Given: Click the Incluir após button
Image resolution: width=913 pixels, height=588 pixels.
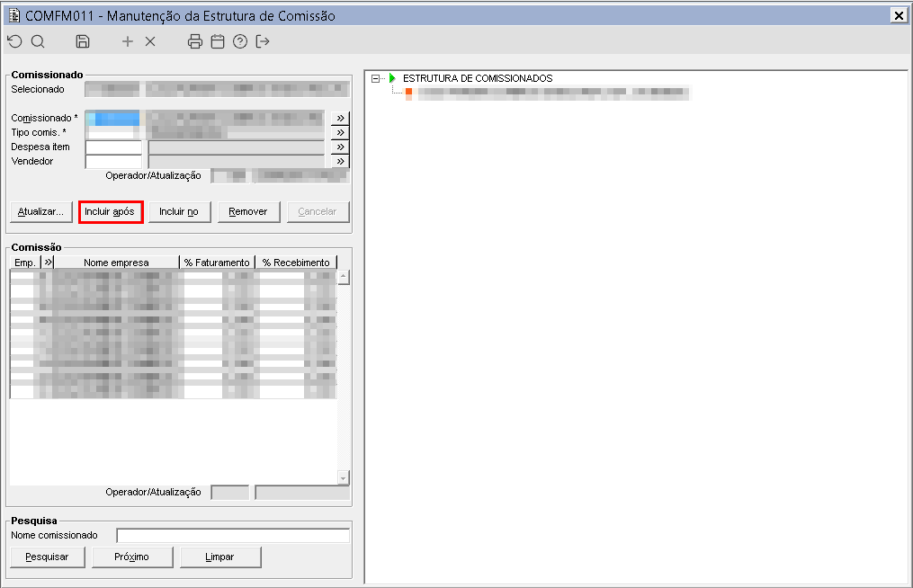Looking at the screenshot, I should (x=111, y=212).
